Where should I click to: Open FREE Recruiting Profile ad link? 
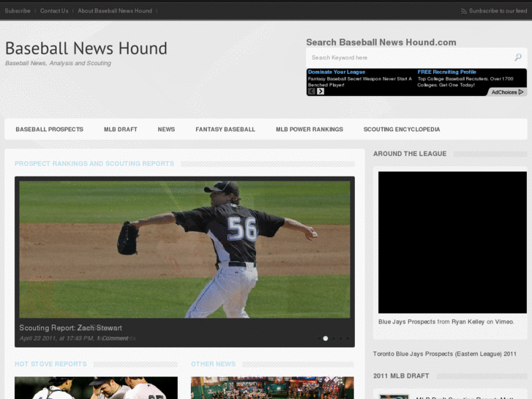click(x=447, y=72)
